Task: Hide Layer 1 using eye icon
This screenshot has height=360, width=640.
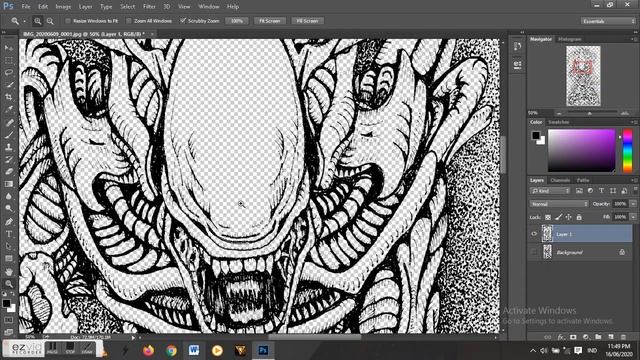Action: point(534,234)
